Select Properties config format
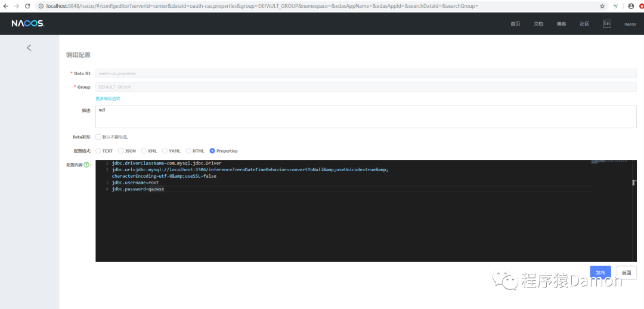Viewport: 644px width, 309px height. coord(212,151)
